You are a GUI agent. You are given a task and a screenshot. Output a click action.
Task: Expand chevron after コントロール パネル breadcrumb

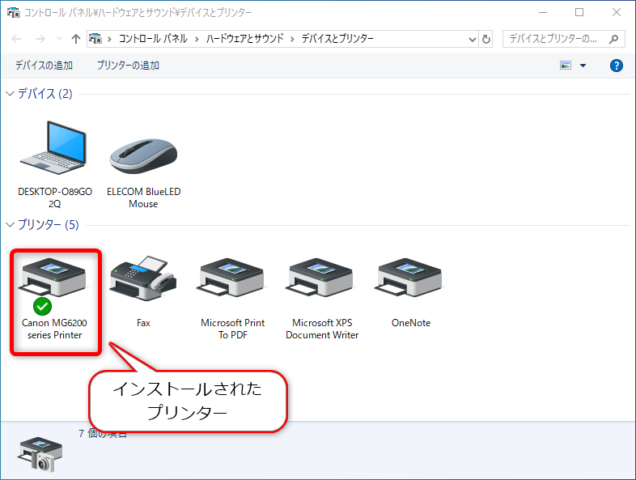pos(197,39)
